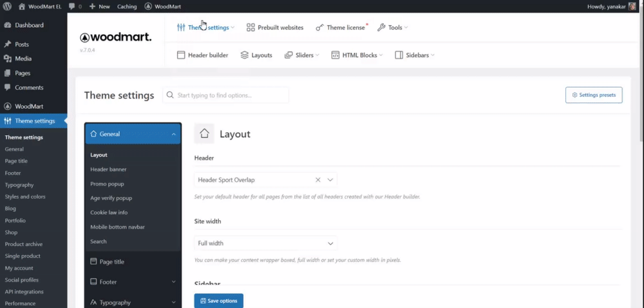644x308 pixels.
Task: Open Page title submenu link in sidebar
Action: 17,161
